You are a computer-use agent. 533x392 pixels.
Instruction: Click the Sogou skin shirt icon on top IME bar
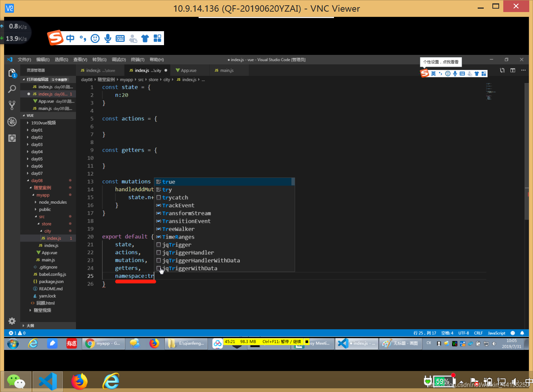click(145, 38)
